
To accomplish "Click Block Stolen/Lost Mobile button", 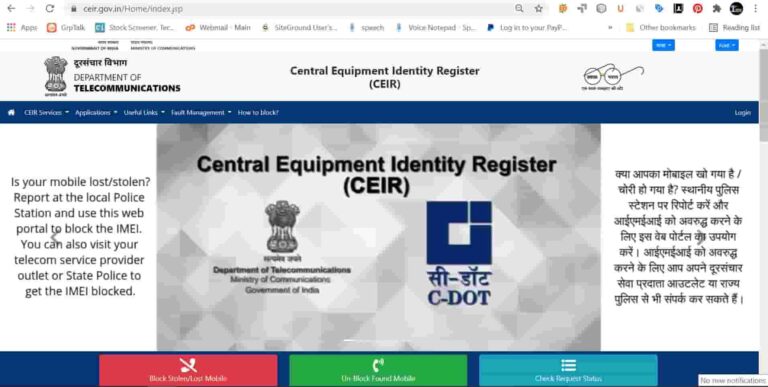I will coord(188,370).
